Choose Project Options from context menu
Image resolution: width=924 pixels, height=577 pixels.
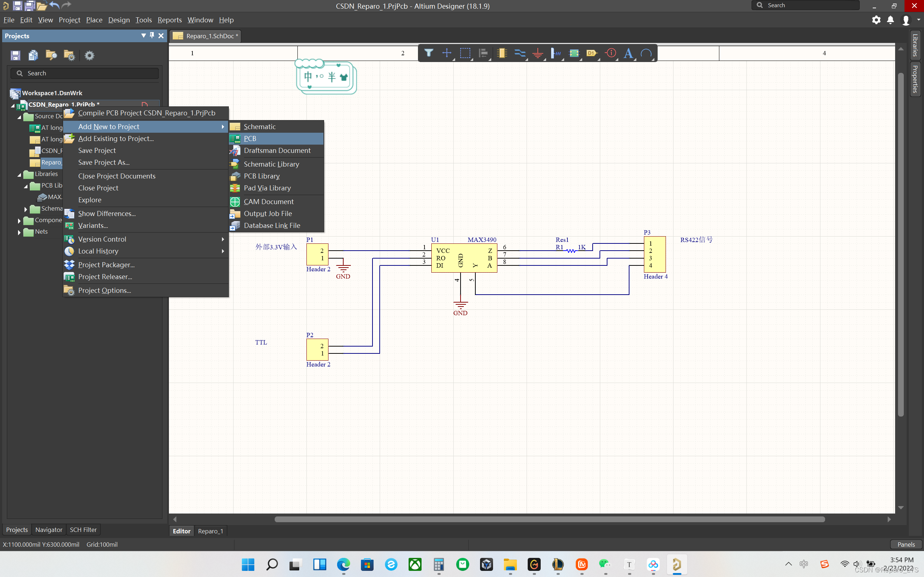(x=104, y=290)
